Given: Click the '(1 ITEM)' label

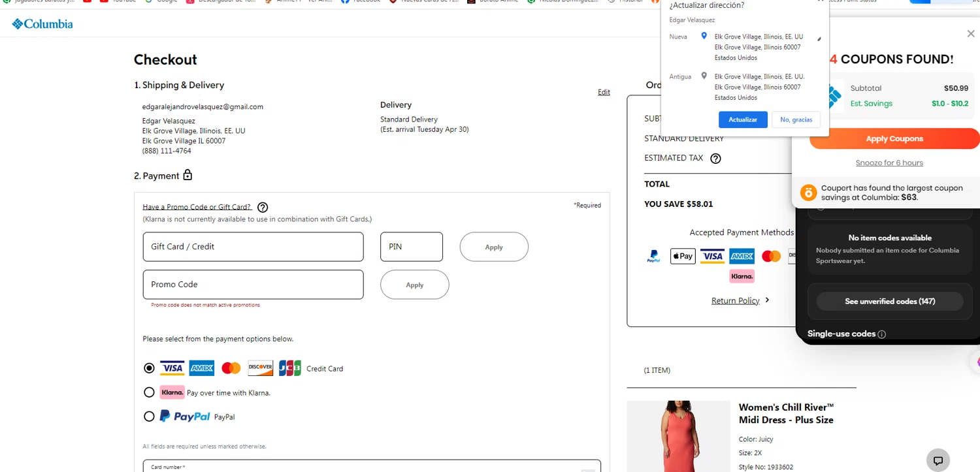Looking at the screenshot, I should [x=657, y=370].
